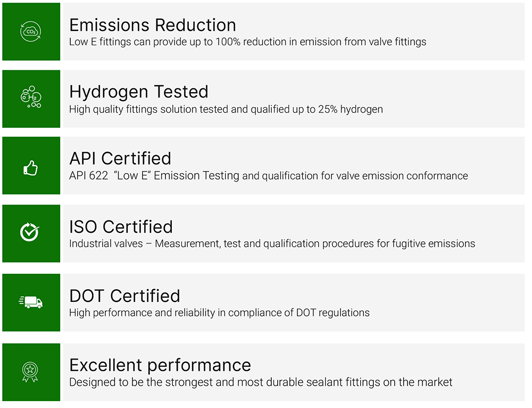Click the DOT regulations compliance description
This screenshot has width=532, height=408.
(x=219, y=313)
